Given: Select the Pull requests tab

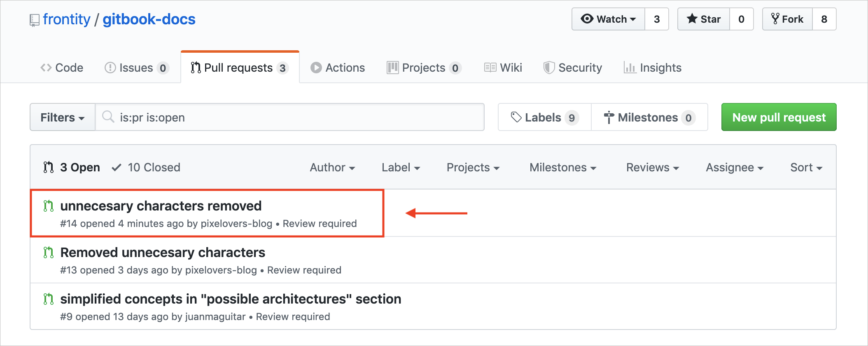Looking at the screenshot, I should pos(240,68).
